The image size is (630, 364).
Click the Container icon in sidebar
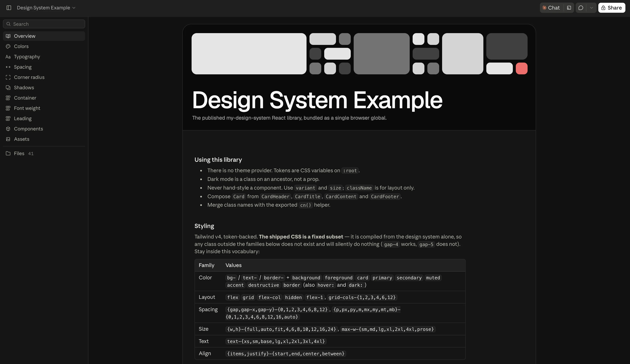8,98
